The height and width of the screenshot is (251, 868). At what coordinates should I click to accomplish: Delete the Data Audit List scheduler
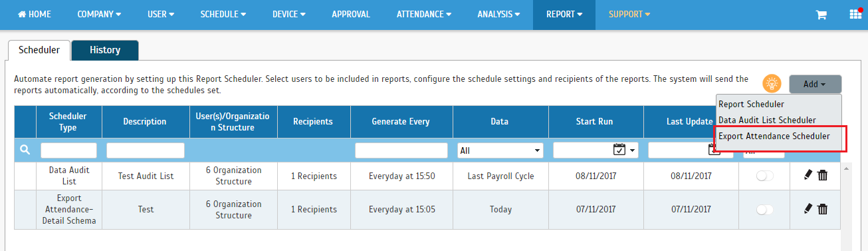[823, 175]
